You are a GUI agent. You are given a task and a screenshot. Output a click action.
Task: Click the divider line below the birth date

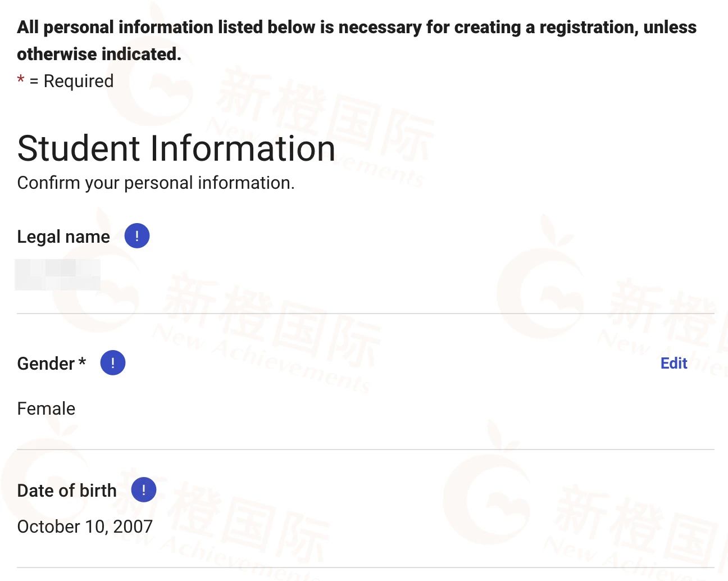[365, 568]
